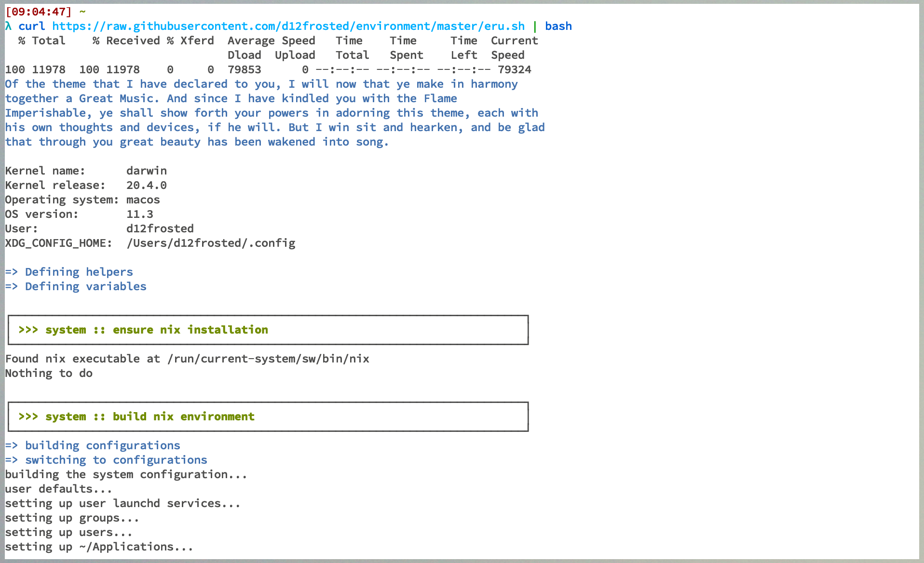Click the '=> building configurations' line
The height and width of the screenshot is (563, 924).
point(93,446)
